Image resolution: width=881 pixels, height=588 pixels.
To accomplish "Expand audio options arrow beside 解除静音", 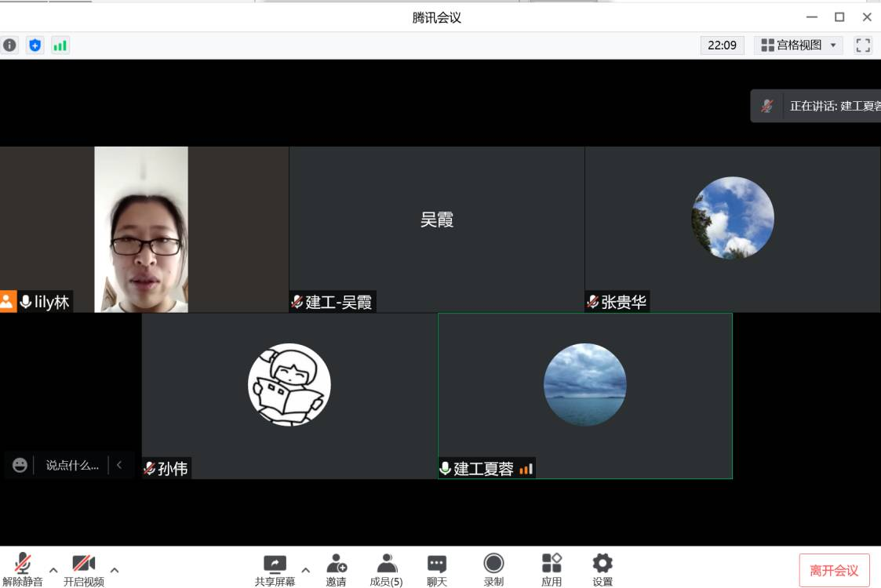I will coord(53,570).
